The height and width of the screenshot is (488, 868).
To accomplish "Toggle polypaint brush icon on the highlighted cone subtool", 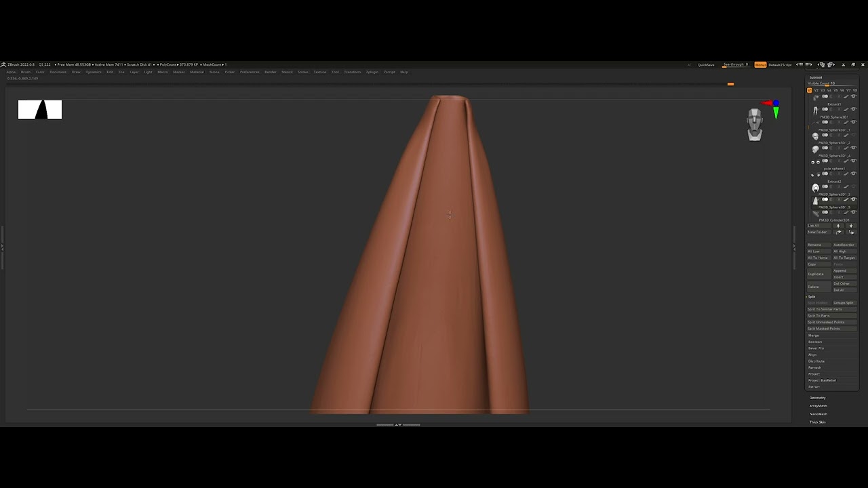I will coord(846,199).
